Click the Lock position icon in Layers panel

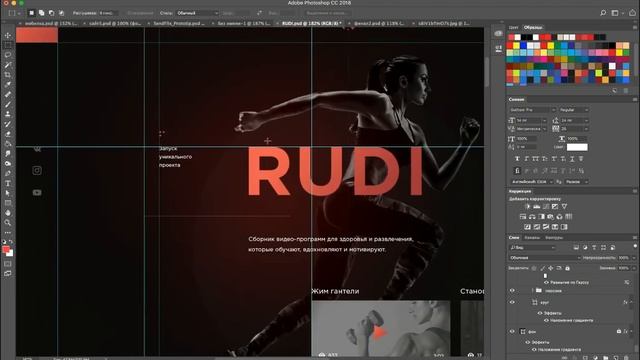pos(551,268)
